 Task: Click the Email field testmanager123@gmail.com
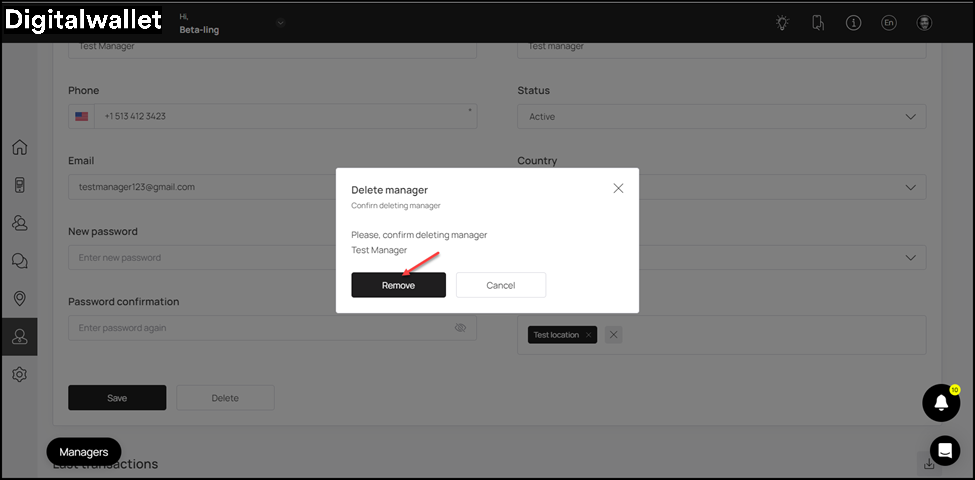[202, 187]
